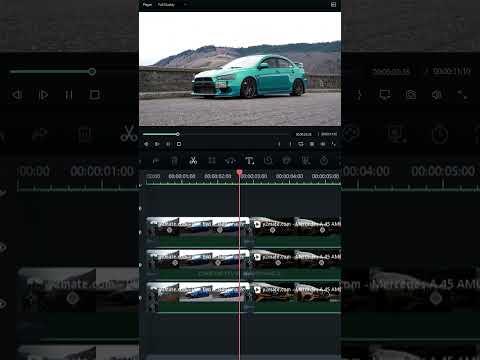The height and width of the screenshot is (360, 480).
Task: Click the red playhead marker on ruler
Action: (239, 173)
